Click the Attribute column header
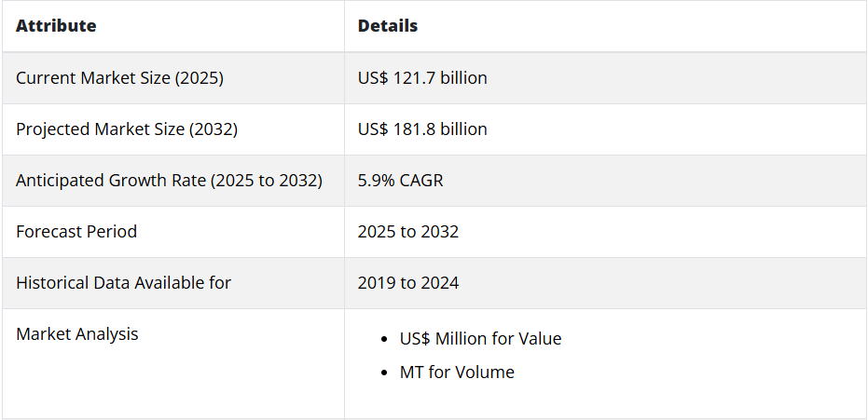 [x=56, y=25]
